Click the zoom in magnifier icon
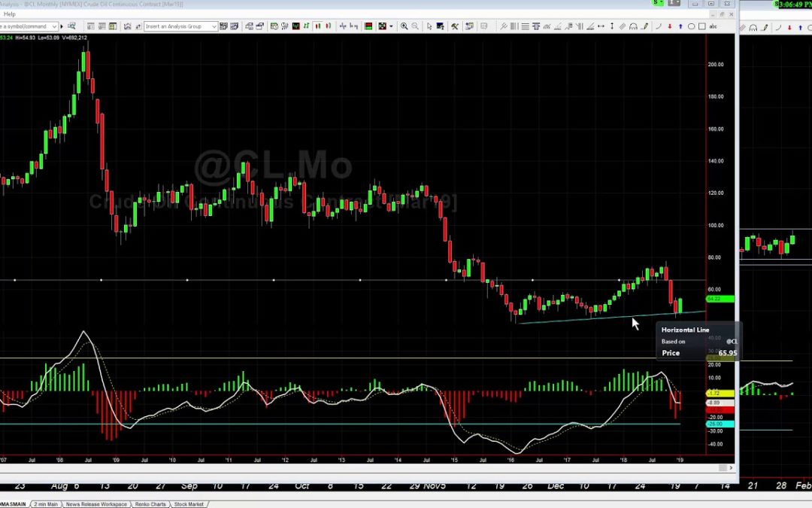The width and height of the screenshot is (812, 508). pyautogui.click(x=404, y=26)
